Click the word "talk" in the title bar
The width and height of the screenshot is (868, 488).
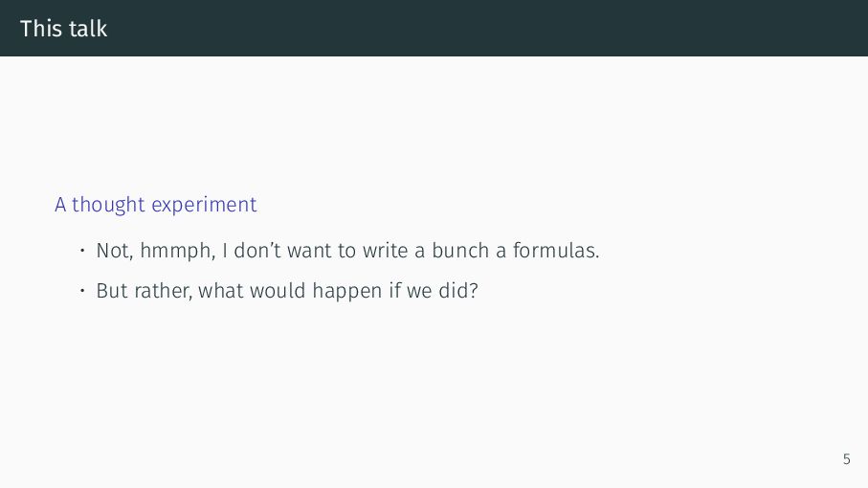click(x=88, y=28)
